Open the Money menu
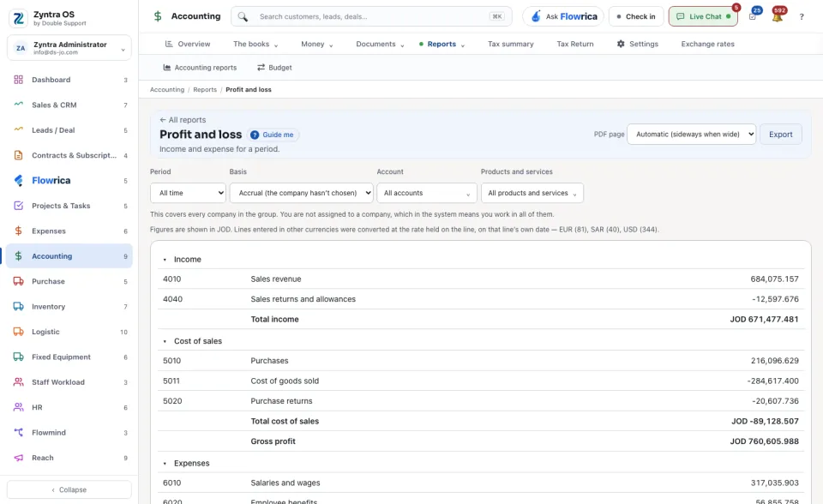 coord(317,44)
